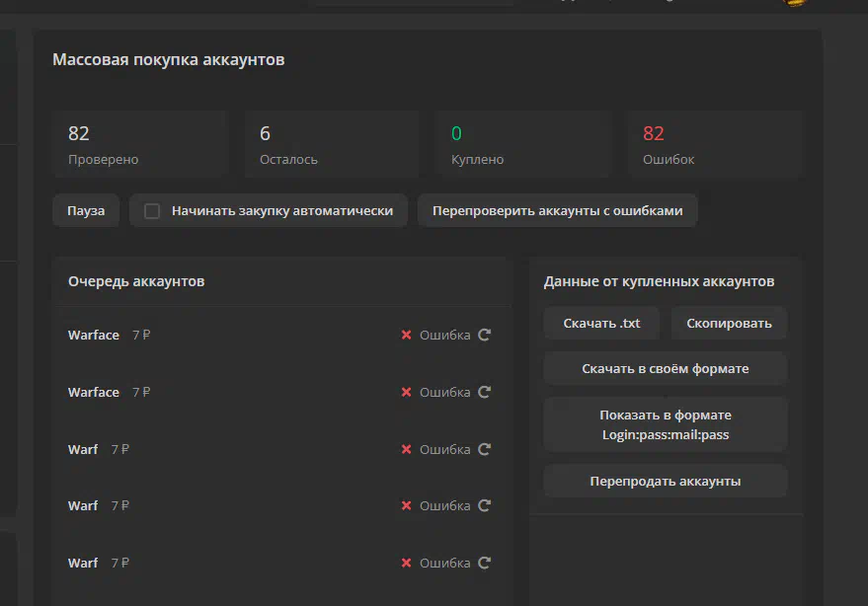Click the red 82 errors count
Screen dimensions: 868x606
point(653,133)
